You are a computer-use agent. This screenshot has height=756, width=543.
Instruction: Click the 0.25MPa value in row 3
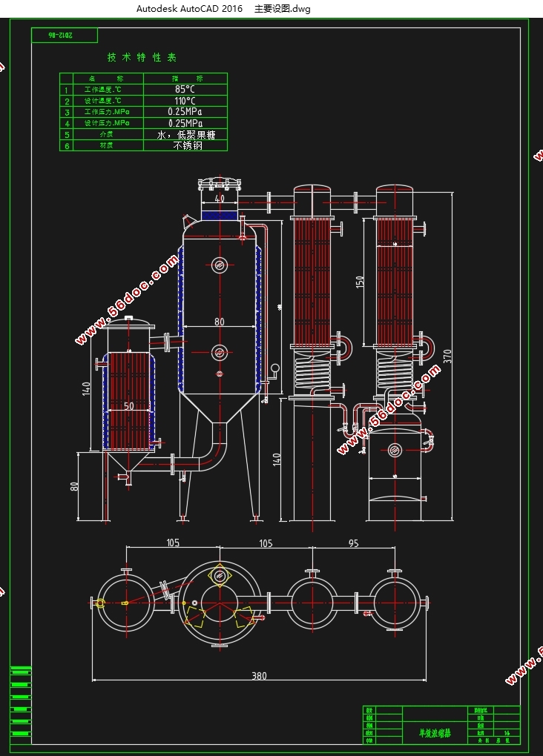pos(185,112)
